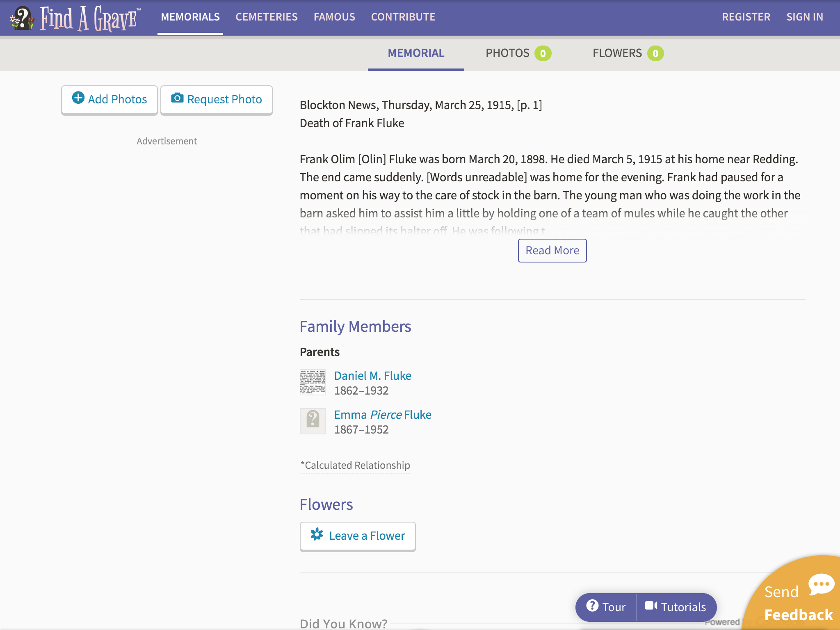The width and height of the screenshot is (840, 630).
Task: Click the video camera Tutorials icon
Action: tap(651, 606)
